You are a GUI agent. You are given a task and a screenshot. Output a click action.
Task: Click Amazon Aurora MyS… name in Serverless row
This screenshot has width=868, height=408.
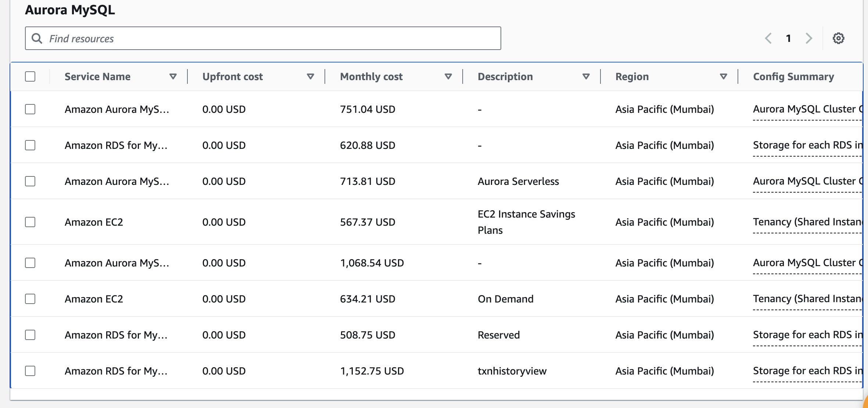117,181
